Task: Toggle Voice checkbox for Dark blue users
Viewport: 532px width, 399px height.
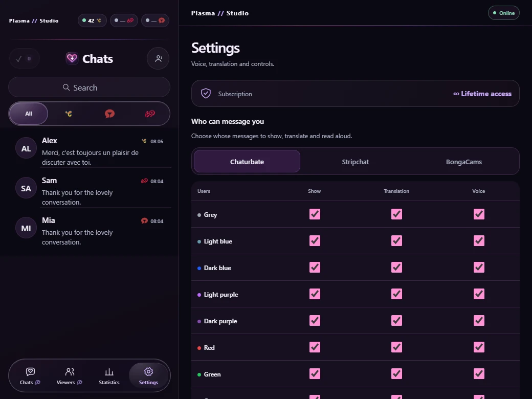Action: click(x=479, y=268)
